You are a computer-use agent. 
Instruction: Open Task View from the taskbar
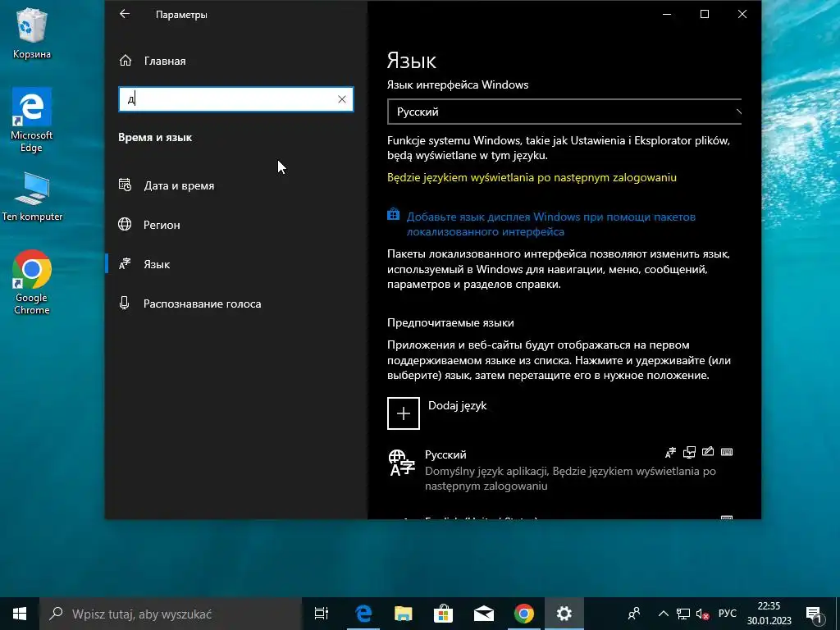coord(322,614)
